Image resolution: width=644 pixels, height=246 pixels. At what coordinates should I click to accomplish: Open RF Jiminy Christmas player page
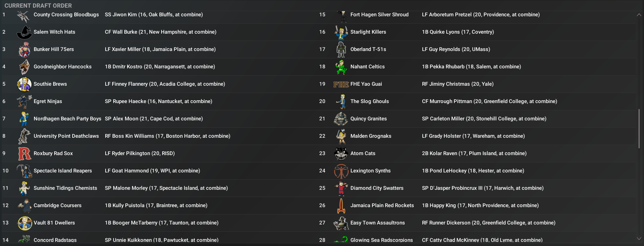[457, 84]
